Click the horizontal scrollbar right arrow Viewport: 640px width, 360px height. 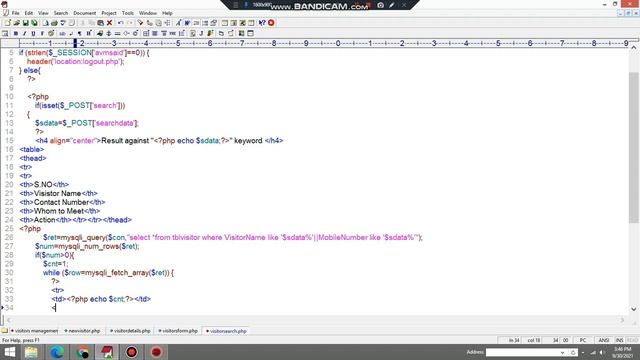coord(622,320)
